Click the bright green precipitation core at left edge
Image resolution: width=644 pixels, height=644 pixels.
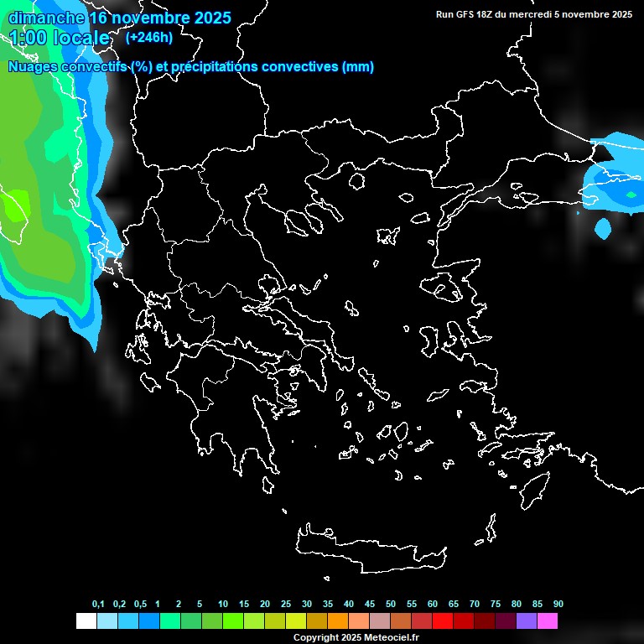(13, 204)
